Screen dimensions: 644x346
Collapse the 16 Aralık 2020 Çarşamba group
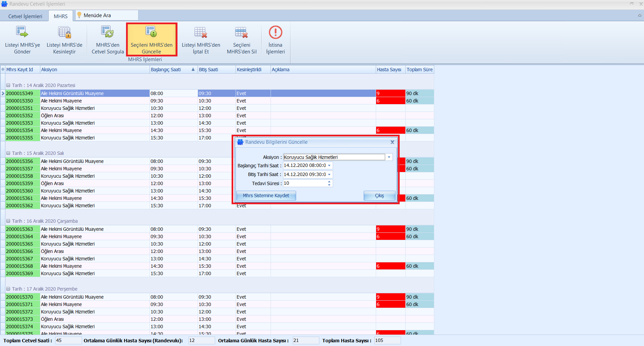tap(8, 221)
